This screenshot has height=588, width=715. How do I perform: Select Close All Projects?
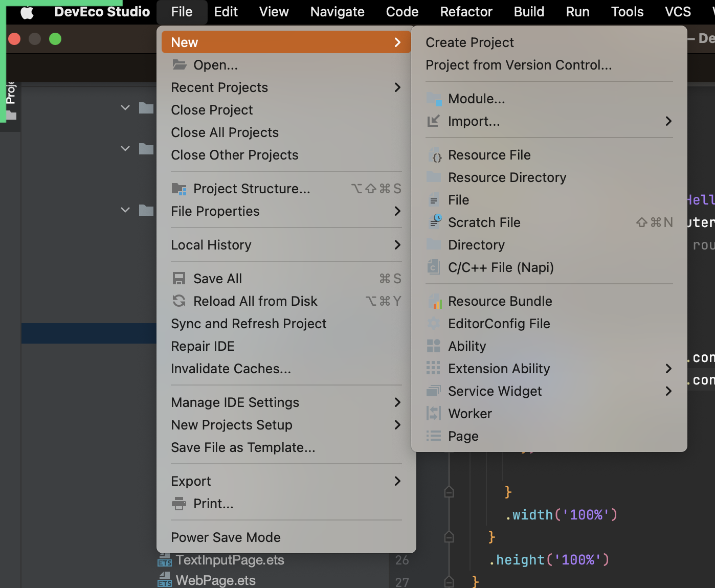click(286, 132)
